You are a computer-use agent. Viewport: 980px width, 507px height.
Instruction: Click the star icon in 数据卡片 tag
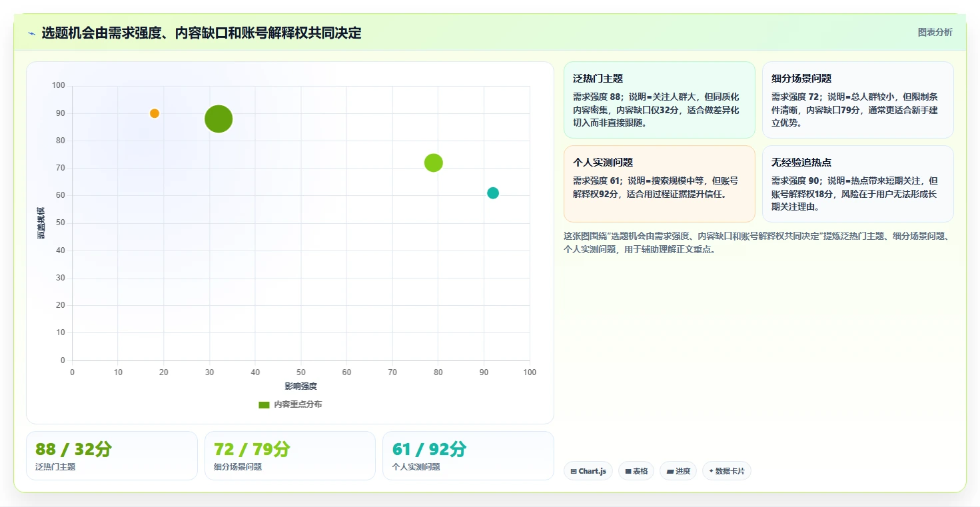point(712,471)
